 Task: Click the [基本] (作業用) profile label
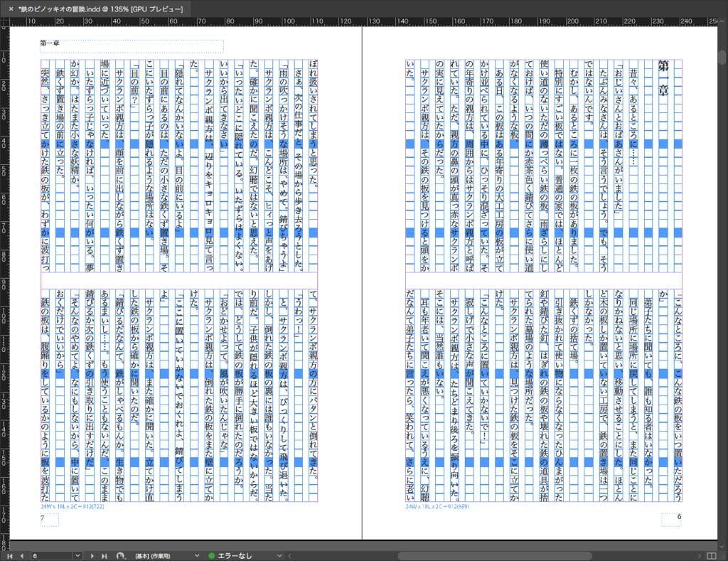click(153, 556)
